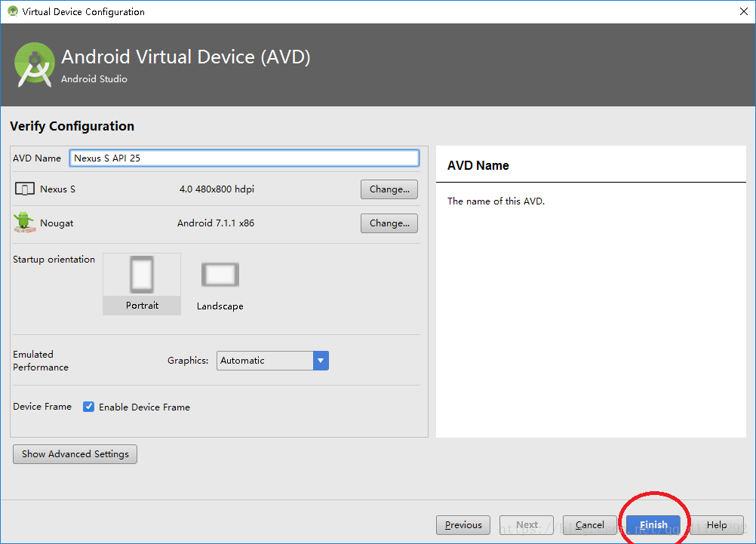Image resolution: width=756 pixels, height=544 pixels.
Task: Click the 'Device Frame' label
Action: point(42,406)
